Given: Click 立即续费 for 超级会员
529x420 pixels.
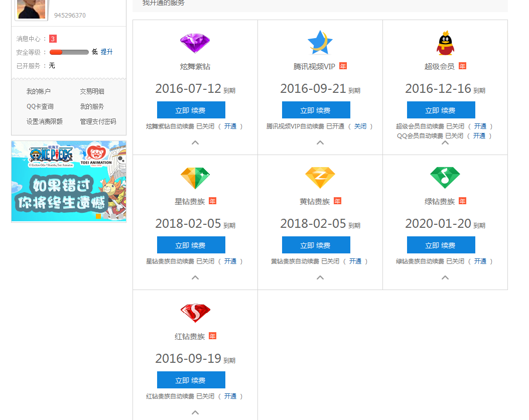Looking at the screenshot, I should [441, 109].
